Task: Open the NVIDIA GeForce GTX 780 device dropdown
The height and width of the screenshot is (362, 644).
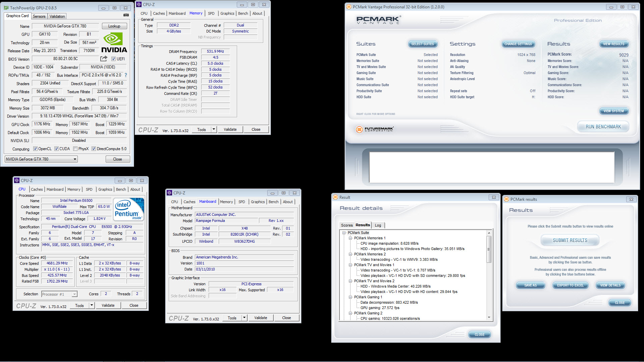Action: pyautogui.click(x=41, y=159)
